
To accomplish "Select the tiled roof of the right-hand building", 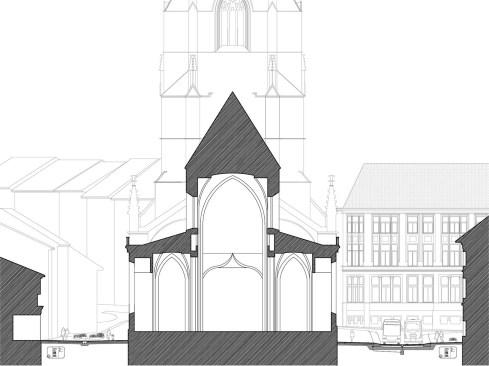I will (x=416, y=186).
